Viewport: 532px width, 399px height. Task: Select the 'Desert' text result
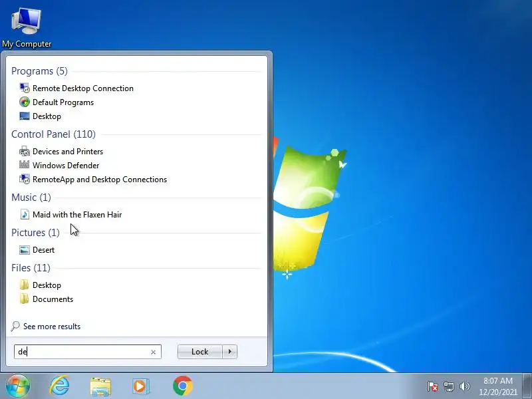click(x=43, y=250)
